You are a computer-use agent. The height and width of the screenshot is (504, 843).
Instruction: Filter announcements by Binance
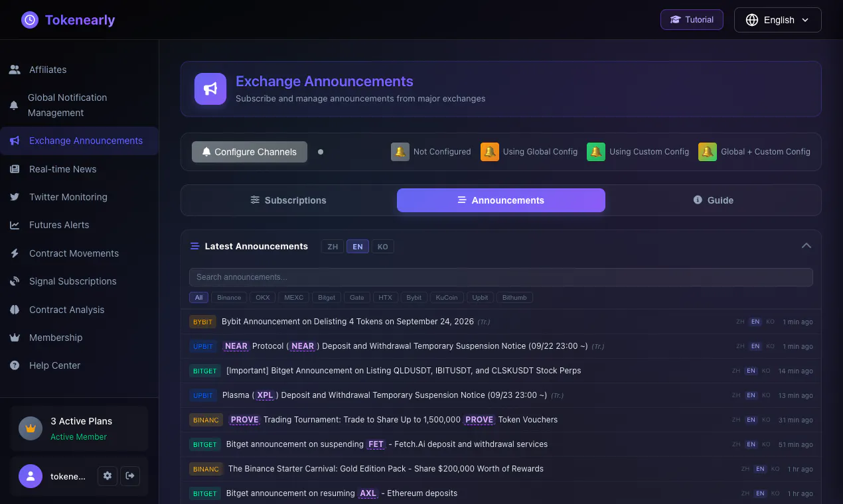coord(230,298)
